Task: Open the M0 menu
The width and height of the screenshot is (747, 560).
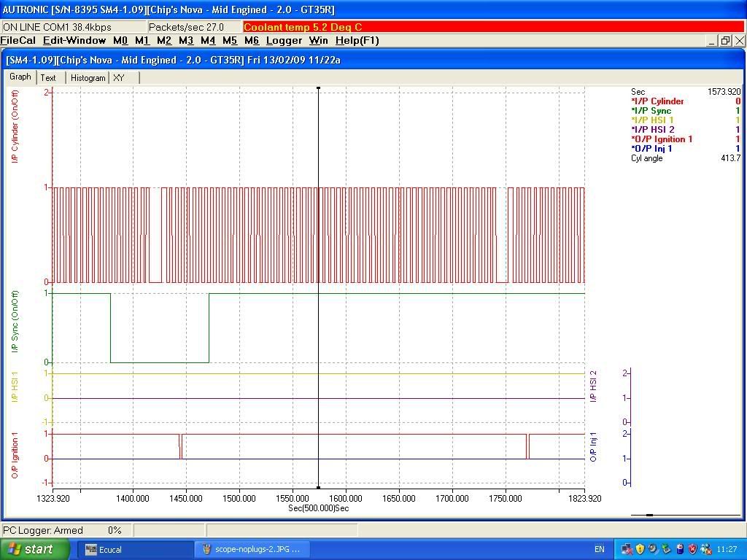Action: pyautogui.click(x=120, y=41)
